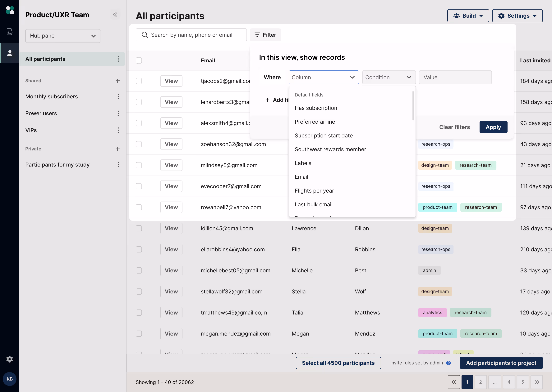Open the projects icon in left rail
This screenshot has width=552, height=392.
9,32
